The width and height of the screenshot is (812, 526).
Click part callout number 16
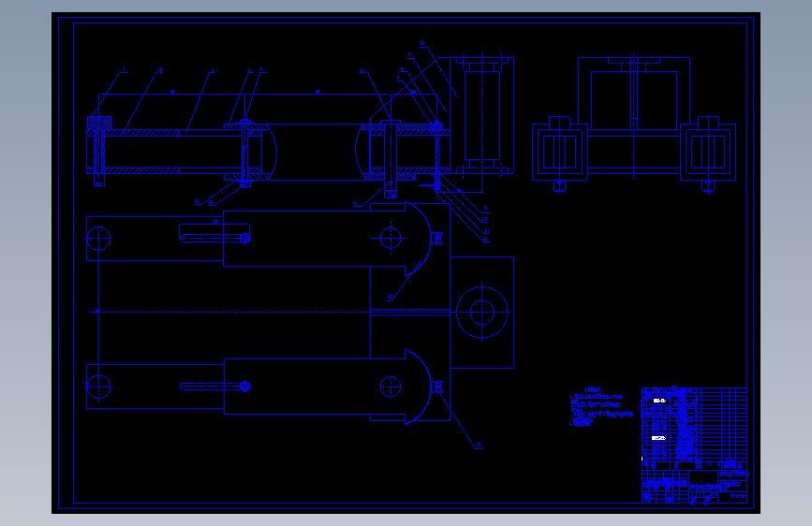point(211,203)
